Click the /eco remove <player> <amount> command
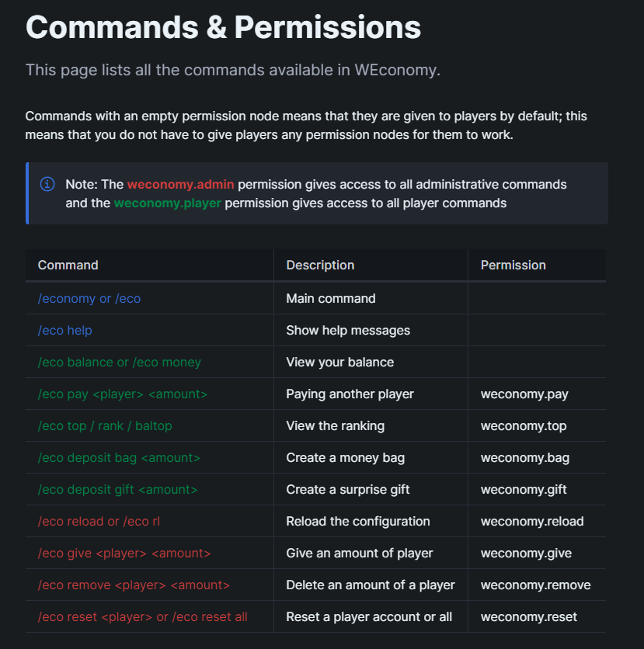Image resolution: width=644 pixels, height=649 pixels. [x=134, y=585]
